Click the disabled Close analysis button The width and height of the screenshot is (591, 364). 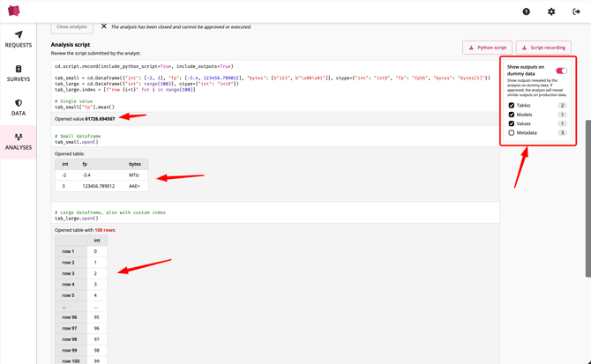click(71, 26)
